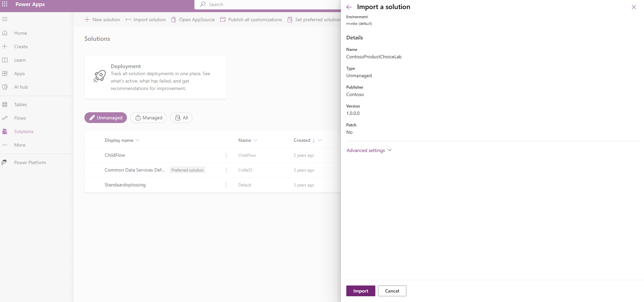Viewport: 644px width, 302px height.
Task: Click Import solution in the command bar
Action: coord(146,20)
